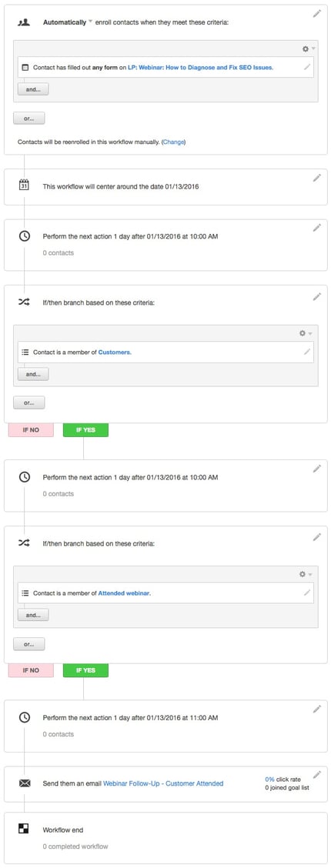
Task: Open the Attended webinar list link
Action: pos(124,593)
